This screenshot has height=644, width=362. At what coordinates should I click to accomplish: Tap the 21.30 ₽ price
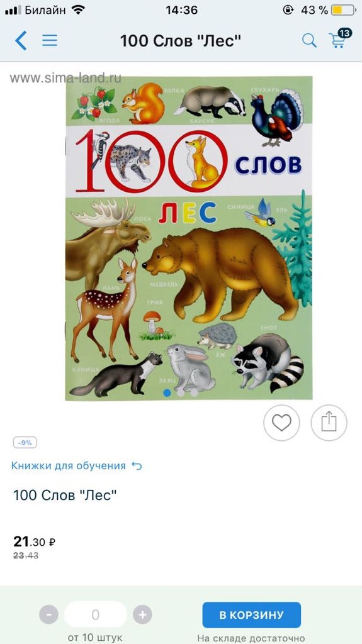[34, 541]
